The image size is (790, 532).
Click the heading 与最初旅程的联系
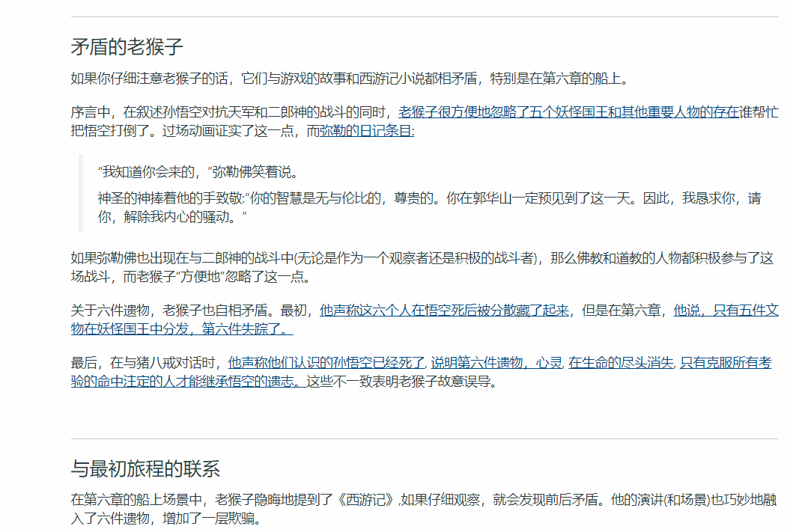click(145, 468)
